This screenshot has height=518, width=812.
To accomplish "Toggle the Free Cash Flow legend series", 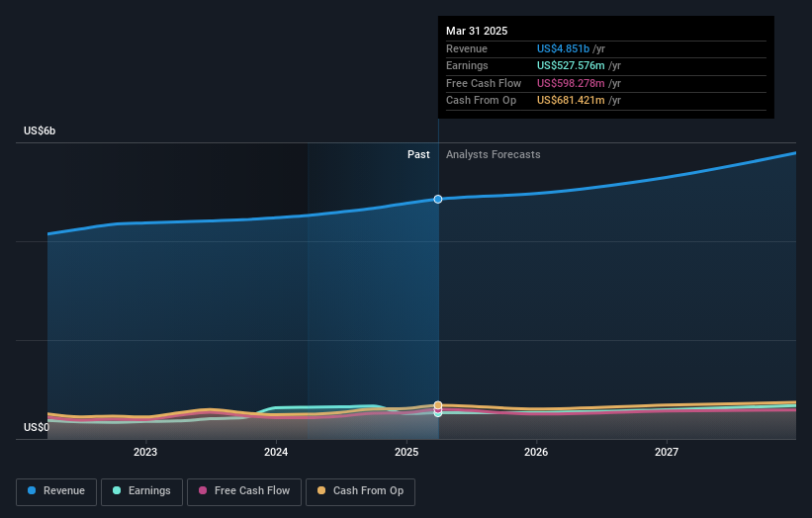I will [244, 491].
